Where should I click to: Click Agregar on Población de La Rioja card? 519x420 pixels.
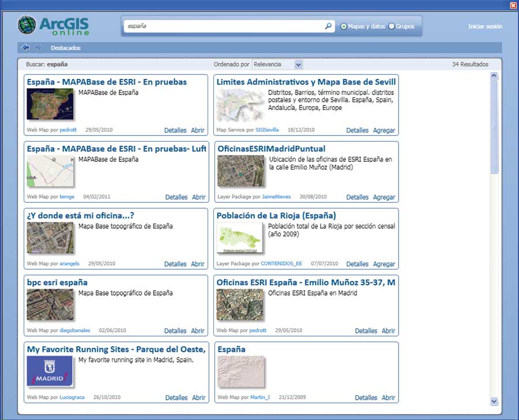(384, 264)
